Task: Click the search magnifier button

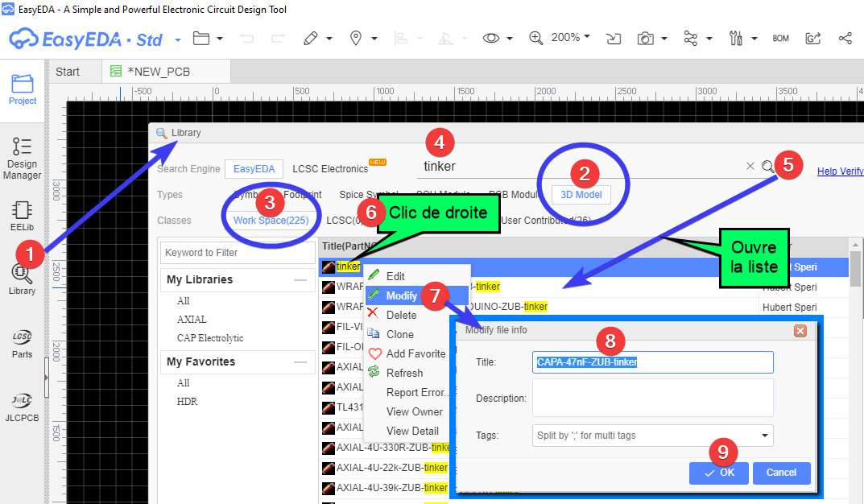Action: pos(768,167)
